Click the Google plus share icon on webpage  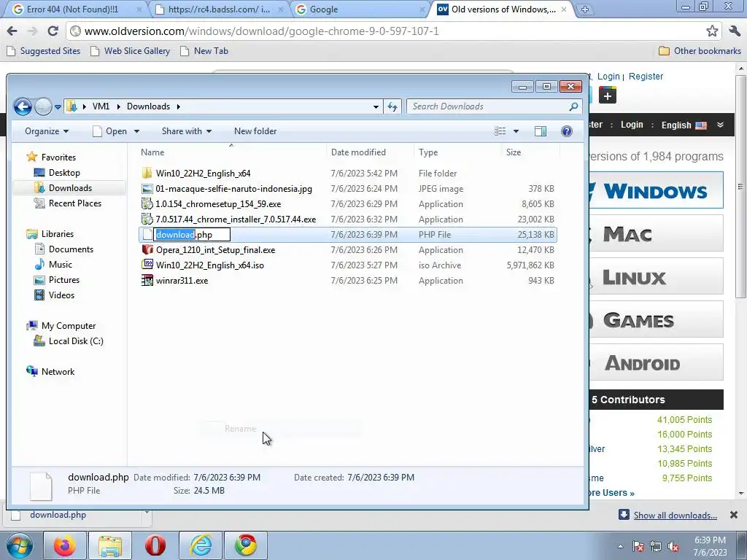tap(608, 96)
